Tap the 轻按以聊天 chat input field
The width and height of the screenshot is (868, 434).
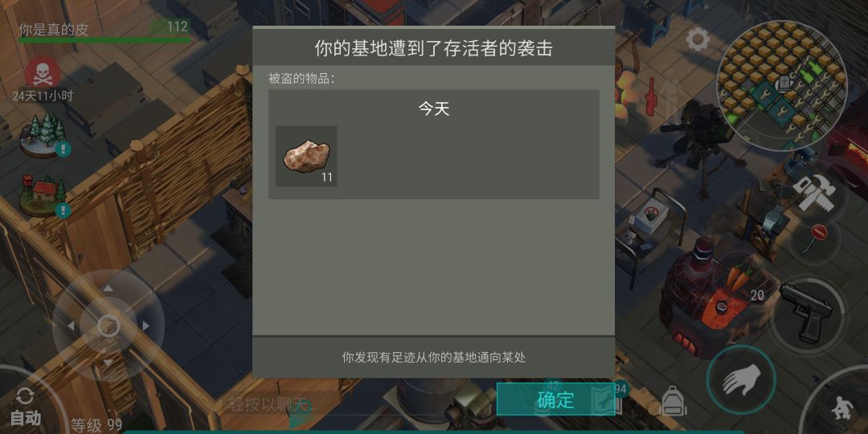tap(274, 404)
